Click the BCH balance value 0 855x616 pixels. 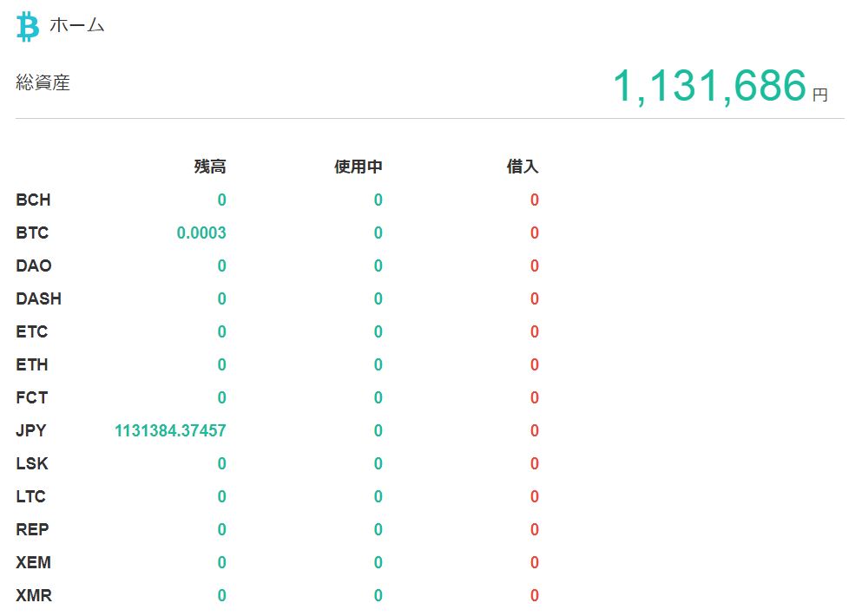pyautogui.click(x=221, y=200)
